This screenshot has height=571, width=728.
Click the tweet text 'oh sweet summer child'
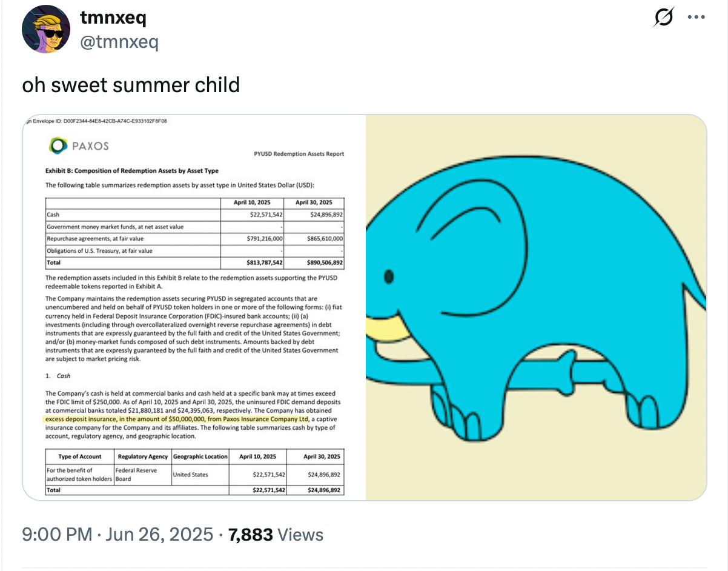131,84
